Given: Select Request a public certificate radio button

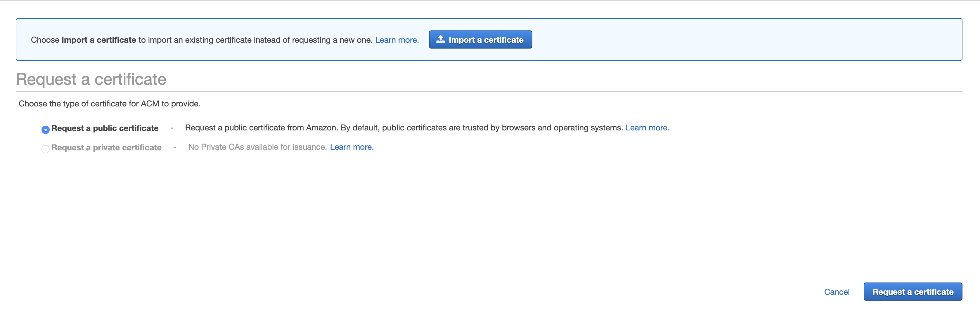Looking at the screenshot, I should point(45,130).
